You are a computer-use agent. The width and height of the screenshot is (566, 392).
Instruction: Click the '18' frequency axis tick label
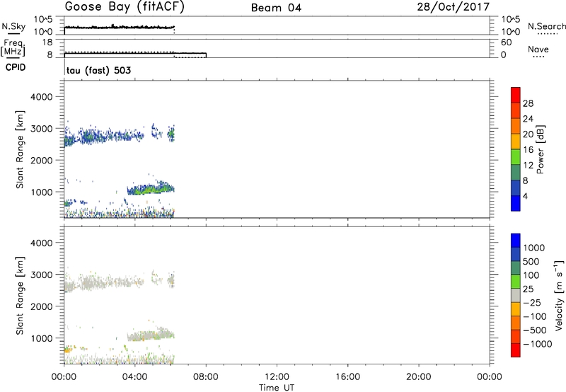click(x=47, y=42)
